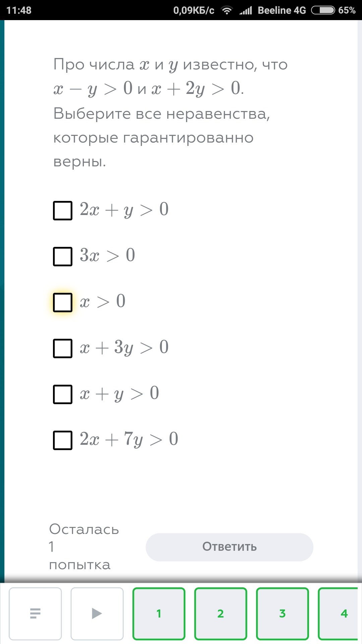The height and width of the screenshot is (644, 362).
Task: Check the 2x + 7y > 0 box
Action: 62,441
